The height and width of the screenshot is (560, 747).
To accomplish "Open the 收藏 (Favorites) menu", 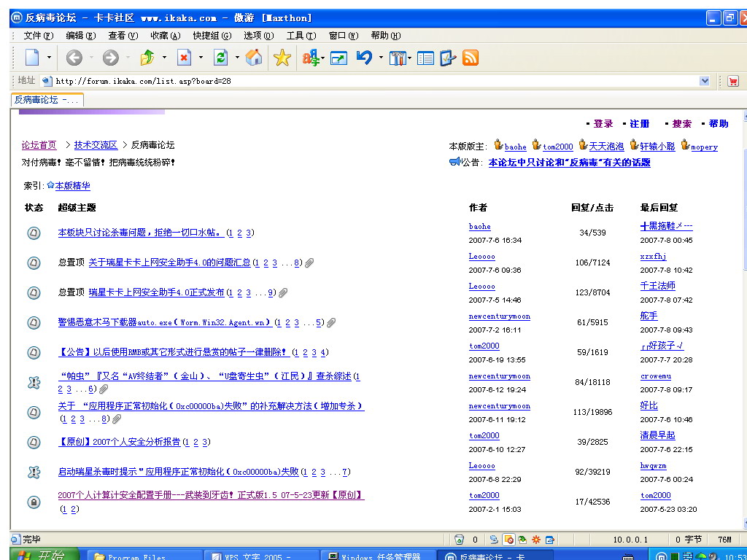I will click(164, 35).
